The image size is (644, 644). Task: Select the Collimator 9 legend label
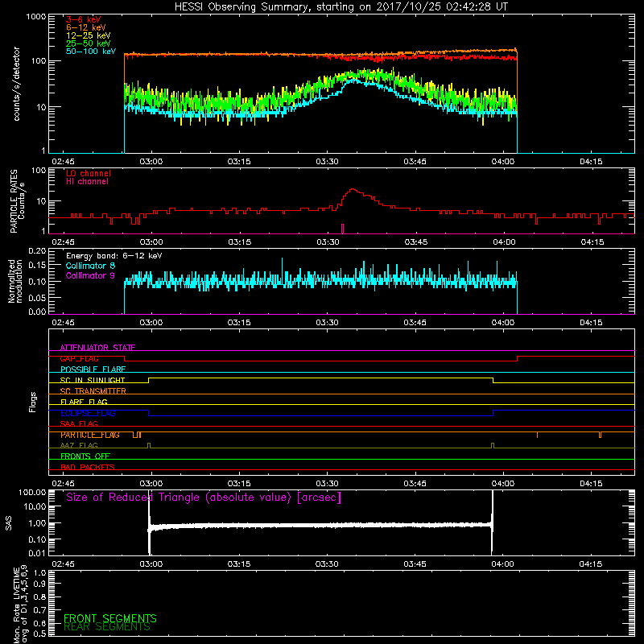(90, 275)
